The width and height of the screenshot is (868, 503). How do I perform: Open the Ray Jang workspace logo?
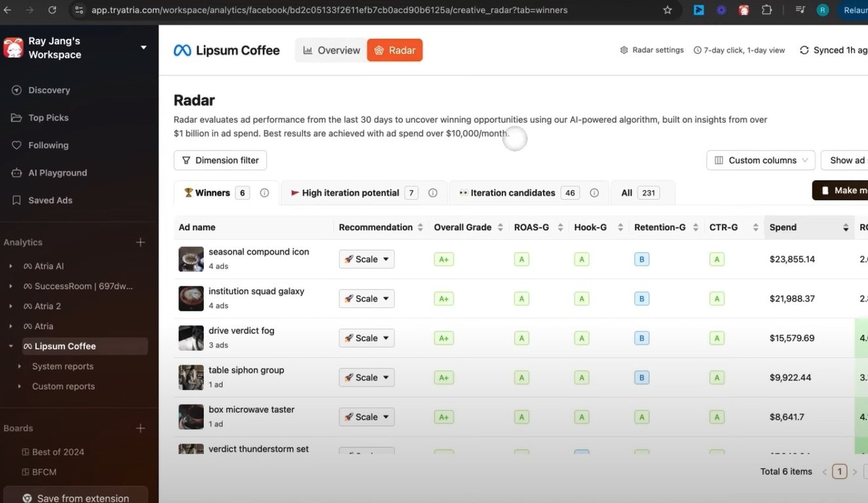[13, 47]
